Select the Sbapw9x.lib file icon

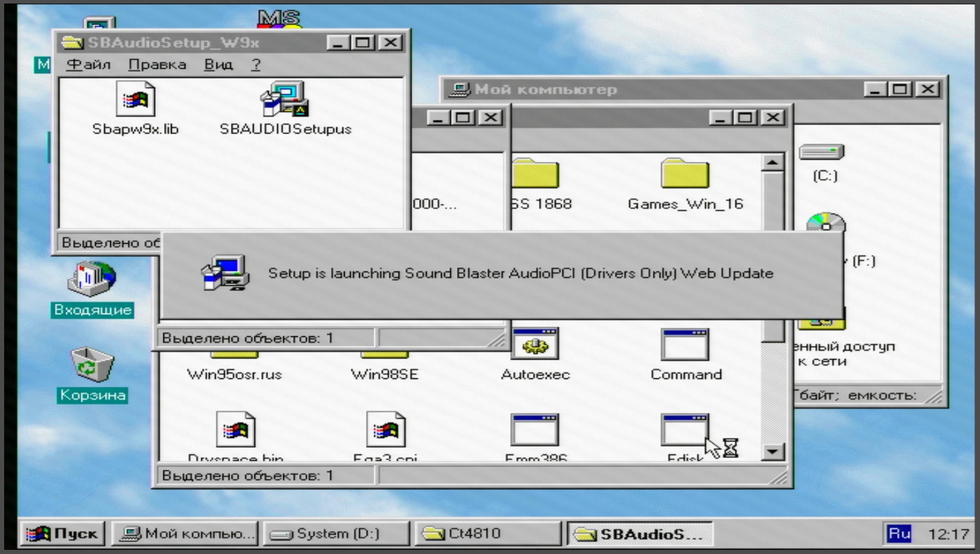(x=135, y=101)
